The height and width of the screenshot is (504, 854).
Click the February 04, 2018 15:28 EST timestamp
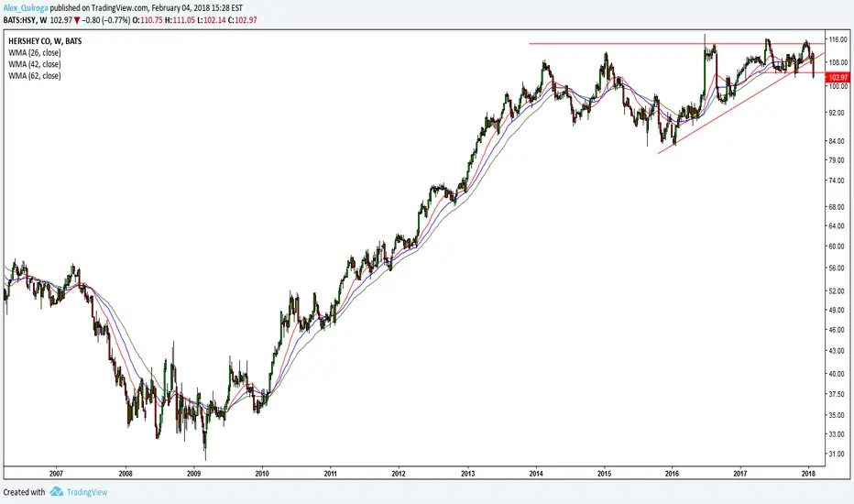[x=197, y=8]
